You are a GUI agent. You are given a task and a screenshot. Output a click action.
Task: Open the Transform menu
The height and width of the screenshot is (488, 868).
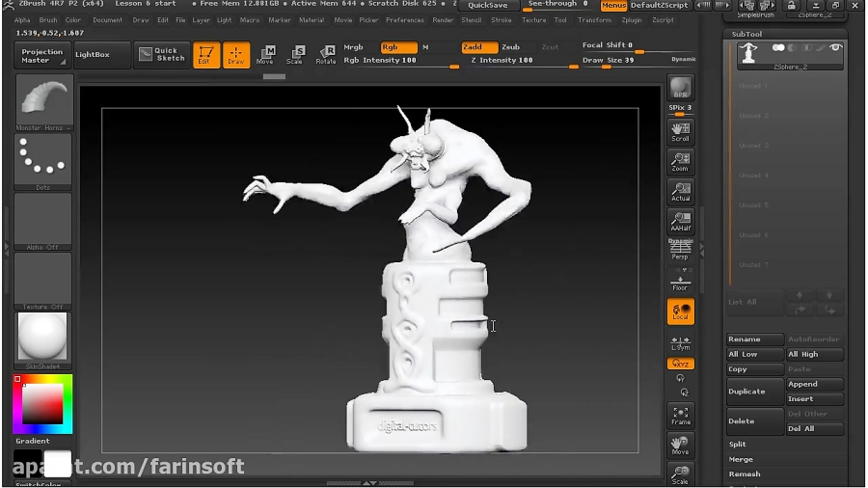(x=594, y=20)
